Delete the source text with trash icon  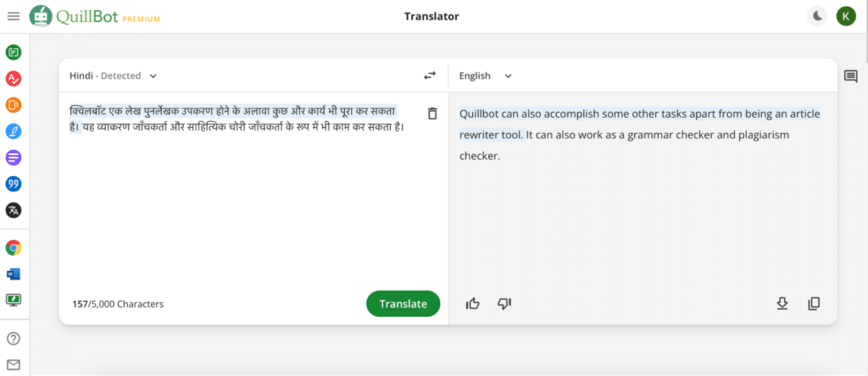432,113
